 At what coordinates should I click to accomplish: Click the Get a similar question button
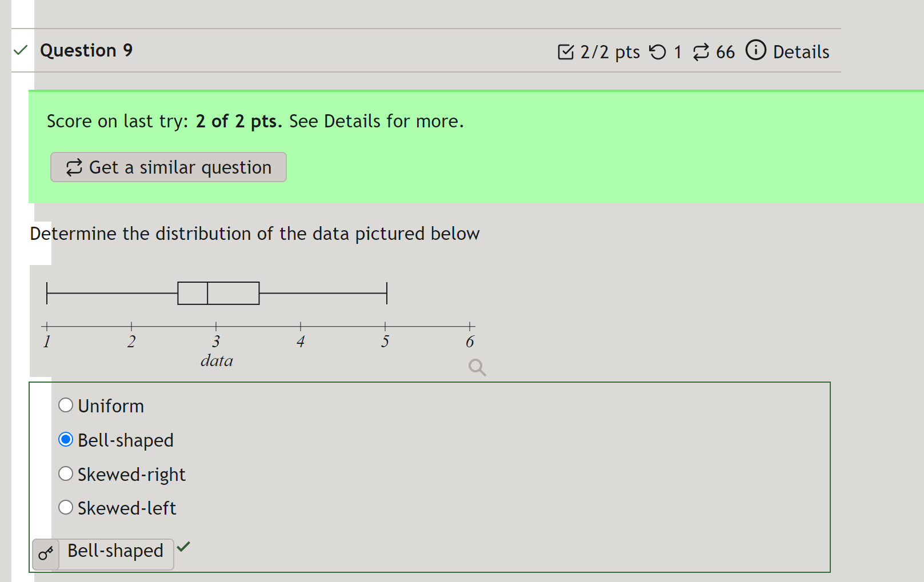coord(168,167)
